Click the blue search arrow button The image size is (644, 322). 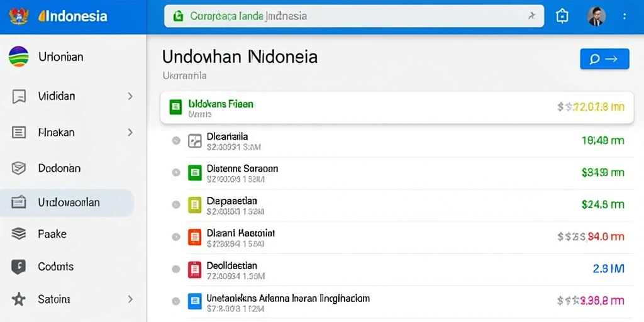click(x=604, y=58)
